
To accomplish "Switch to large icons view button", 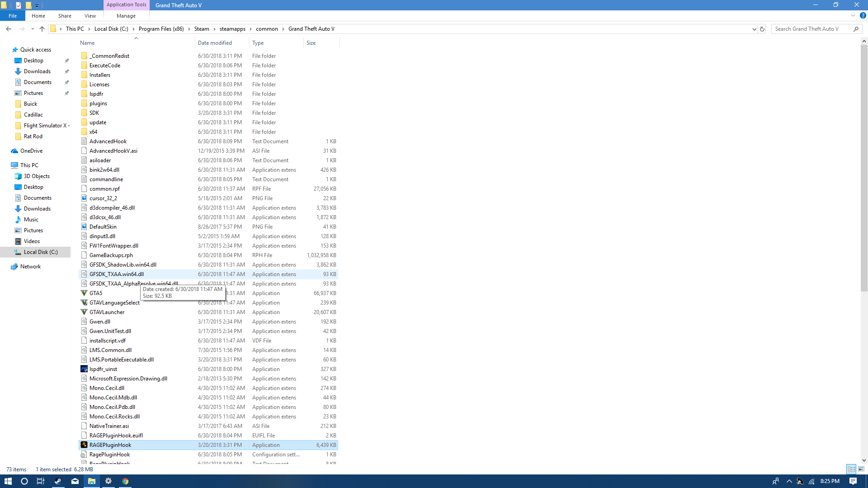I will pyautogui.click(x=861, y=469).
